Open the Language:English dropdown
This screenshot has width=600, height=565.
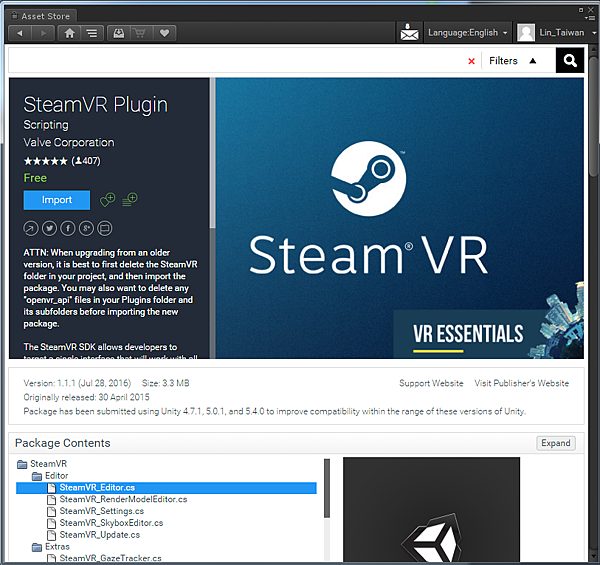click(x=468, y=33)
